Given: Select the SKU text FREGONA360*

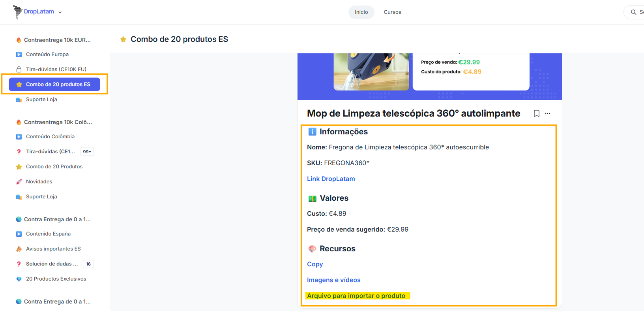Looking at the screenshot, I should coord(347,163).
